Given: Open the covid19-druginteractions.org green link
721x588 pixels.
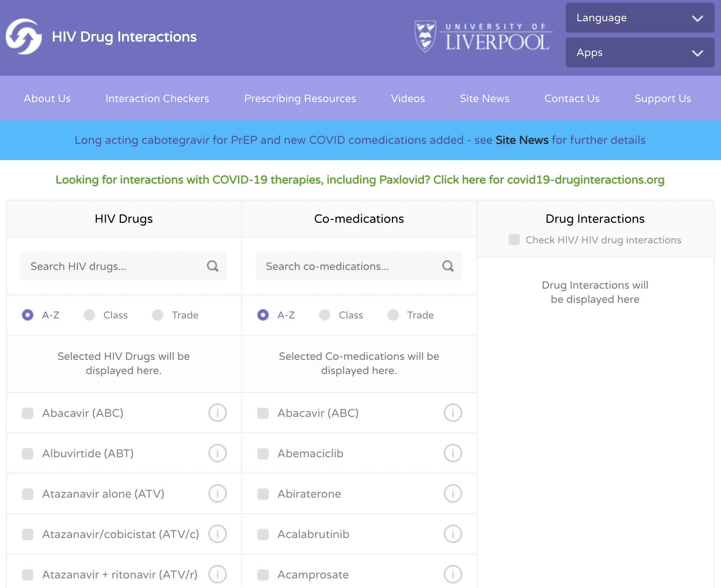Looking at the screenshot, I should tap(360, 180).
